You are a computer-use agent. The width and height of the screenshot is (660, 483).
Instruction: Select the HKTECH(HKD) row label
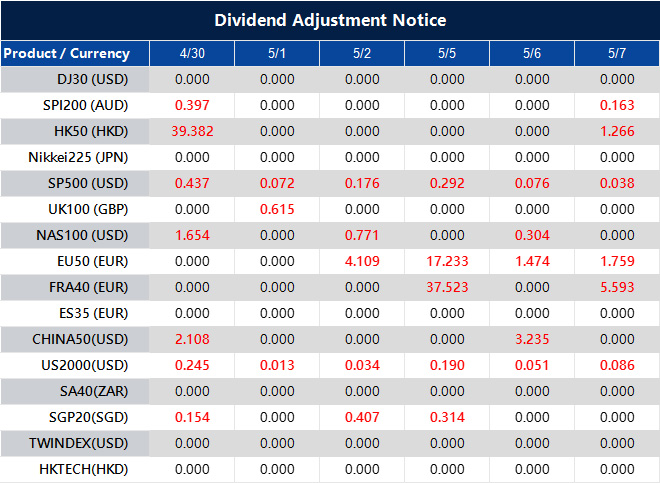[x=86, y=469]
